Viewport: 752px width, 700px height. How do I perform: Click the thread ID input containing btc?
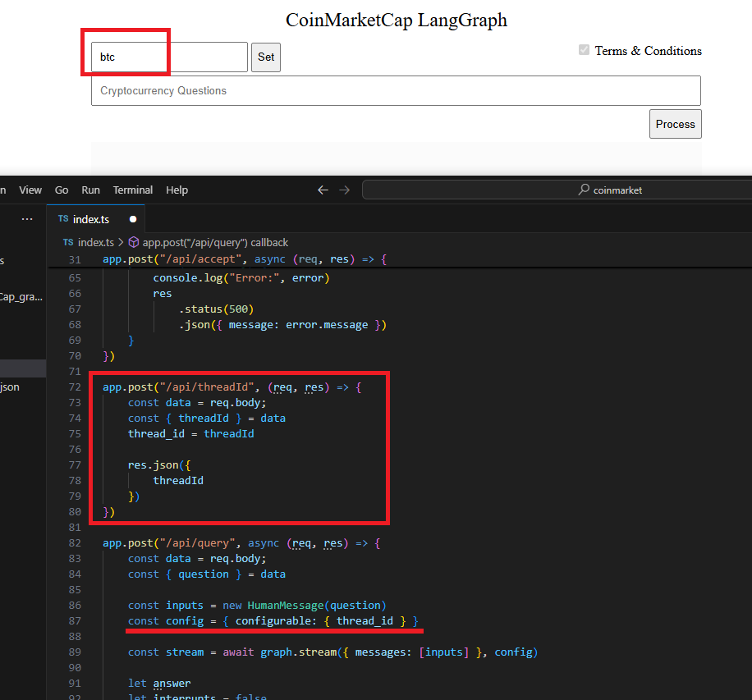point(169,57)
